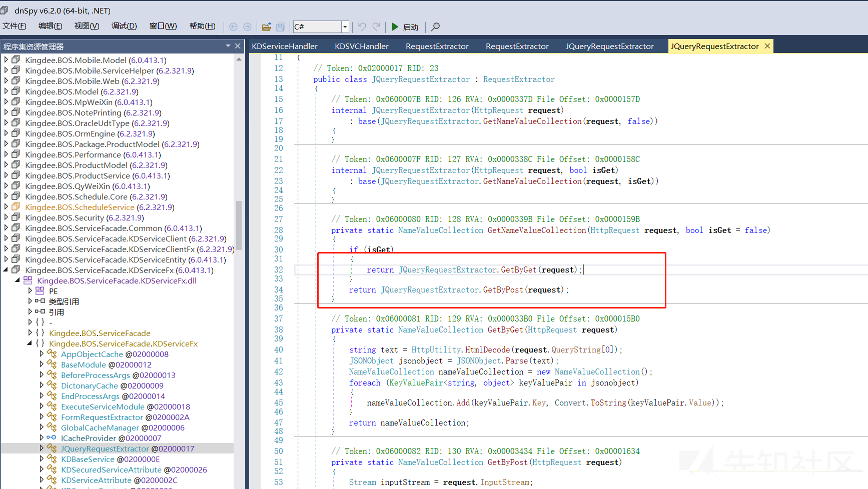
Task: Collapse Kingdee.BOS.ServiceFacade.KDServiceFx namespace node
Action: click(30, 343)
